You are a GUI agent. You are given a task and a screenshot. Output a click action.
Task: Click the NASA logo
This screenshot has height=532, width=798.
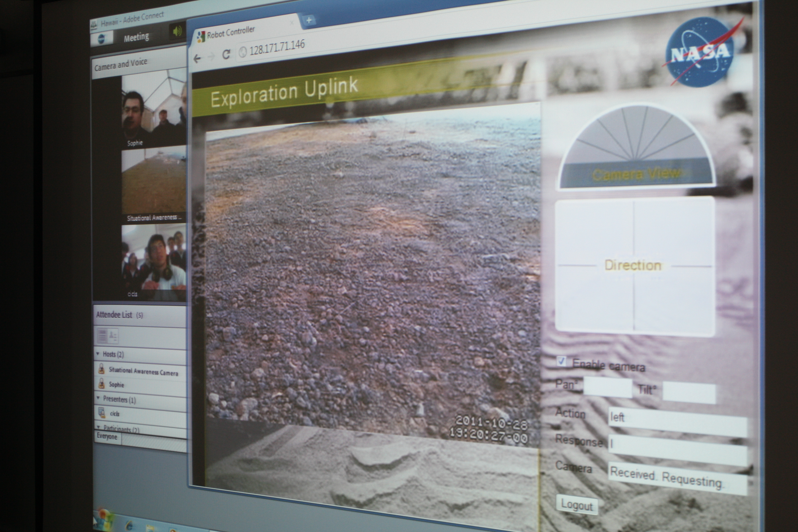point(700,52)
